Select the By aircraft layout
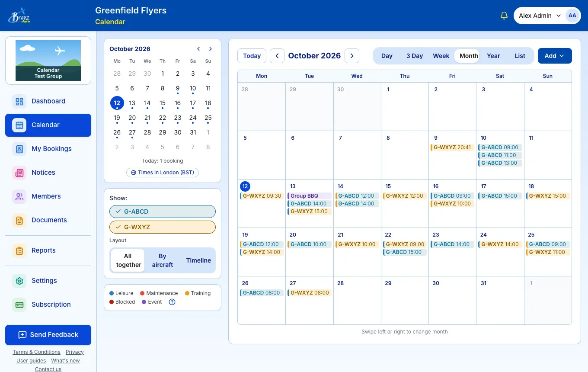 163,260
